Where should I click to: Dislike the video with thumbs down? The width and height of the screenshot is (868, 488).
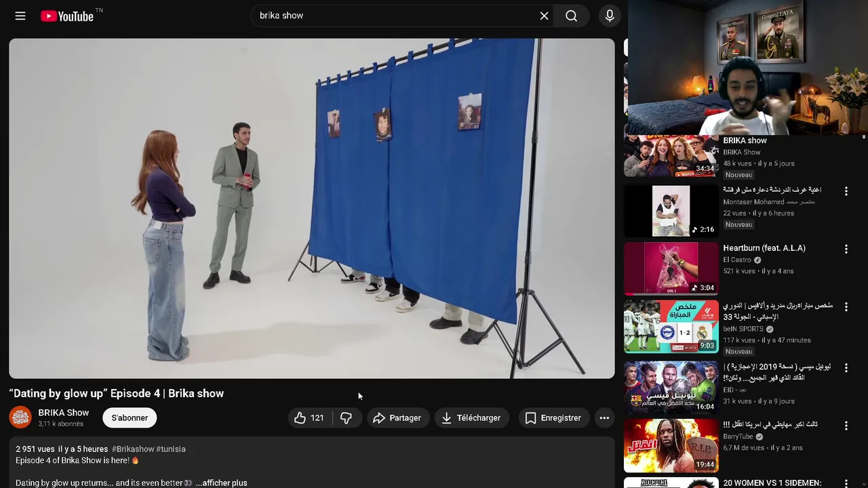click(346, 418)
